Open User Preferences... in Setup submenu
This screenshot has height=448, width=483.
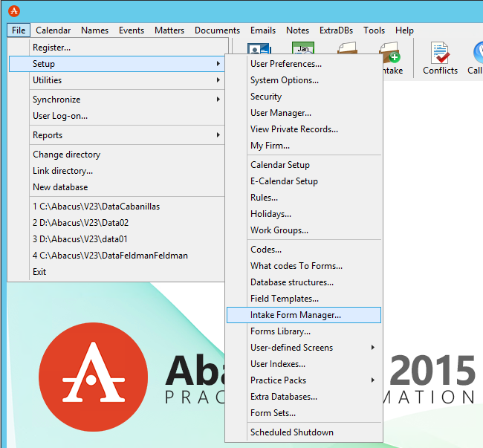(x=304, y=64)
